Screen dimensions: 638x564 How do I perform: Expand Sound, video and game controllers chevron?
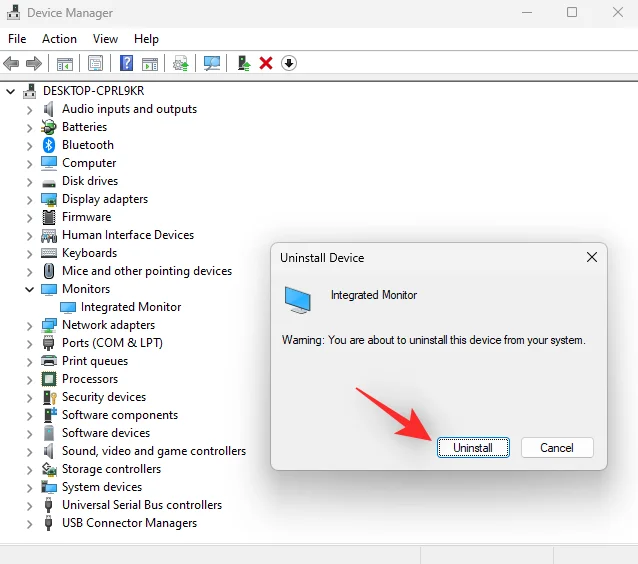(x=29, y=451)
